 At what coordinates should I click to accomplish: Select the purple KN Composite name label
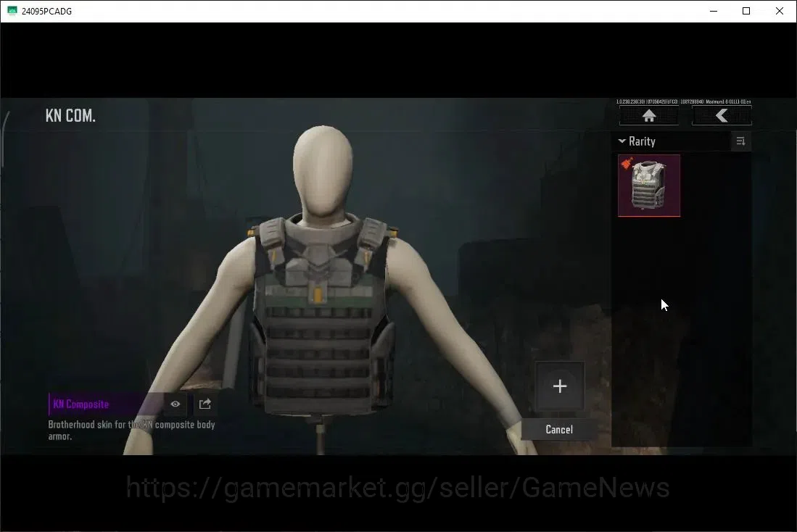(80, 404)
